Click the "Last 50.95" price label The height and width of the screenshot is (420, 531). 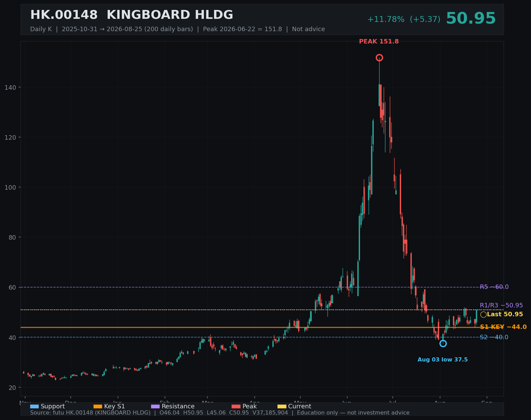505,315
